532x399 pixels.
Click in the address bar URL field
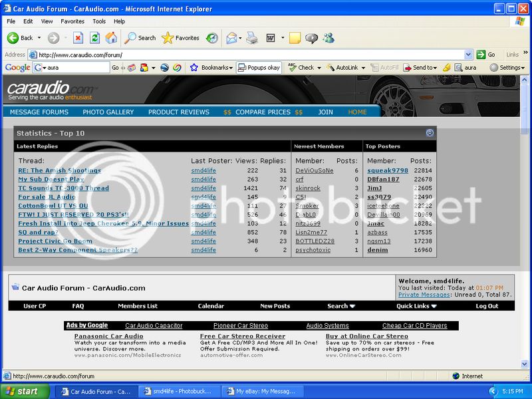tap(251, 55)
